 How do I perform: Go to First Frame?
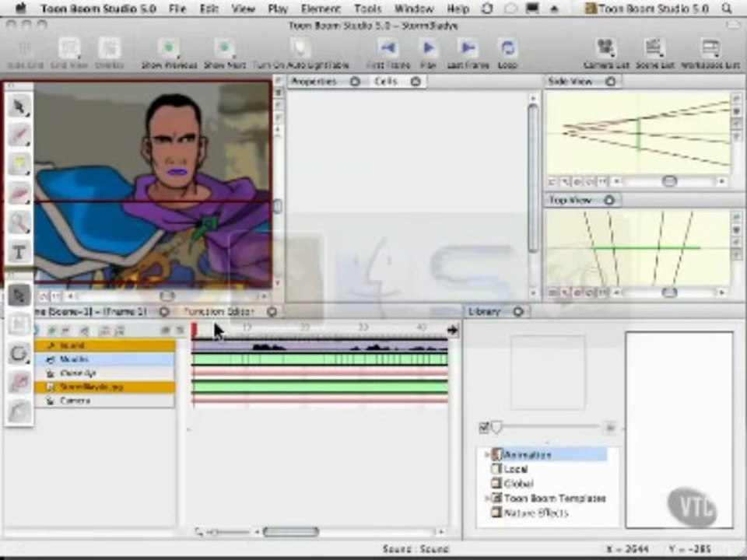click(x=388, y=47)
